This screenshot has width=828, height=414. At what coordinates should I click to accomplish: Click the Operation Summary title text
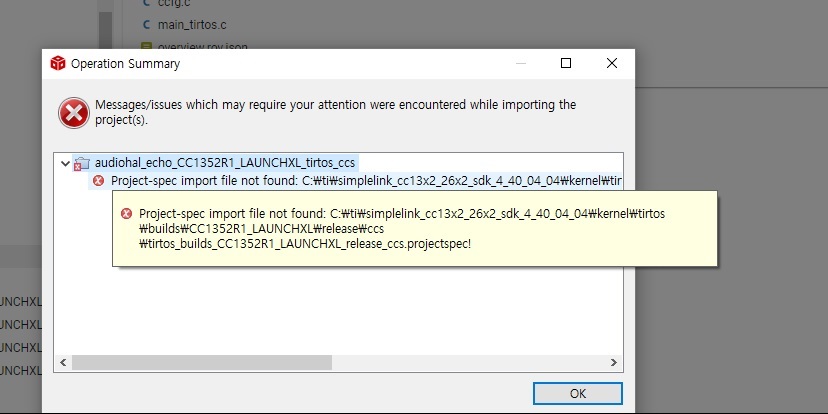click(x=125, y=64)
